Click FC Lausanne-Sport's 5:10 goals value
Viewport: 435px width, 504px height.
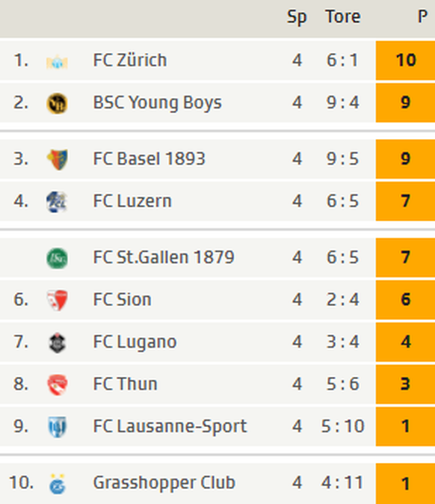[342, 426]
